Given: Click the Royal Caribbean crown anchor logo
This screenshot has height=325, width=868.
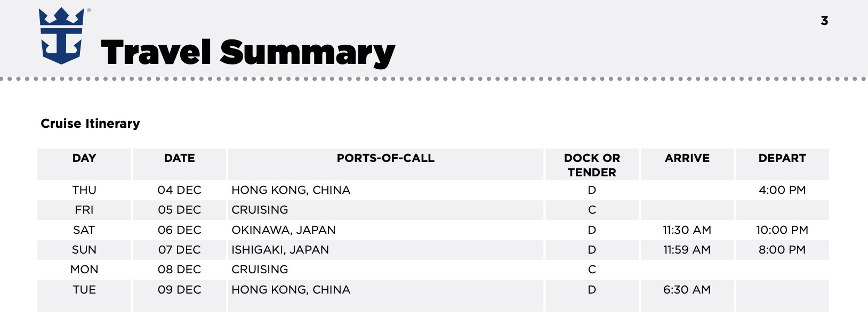Looking at the screenshot, I should pyautogui.click(x=62, y=36).
